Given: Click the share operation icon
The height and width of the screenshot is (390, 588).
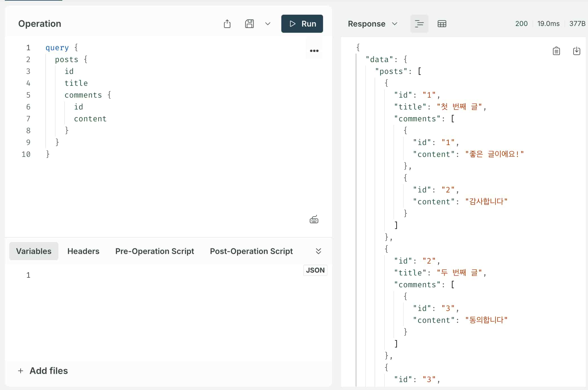Looking at the screenshot, I should point(227,24).
